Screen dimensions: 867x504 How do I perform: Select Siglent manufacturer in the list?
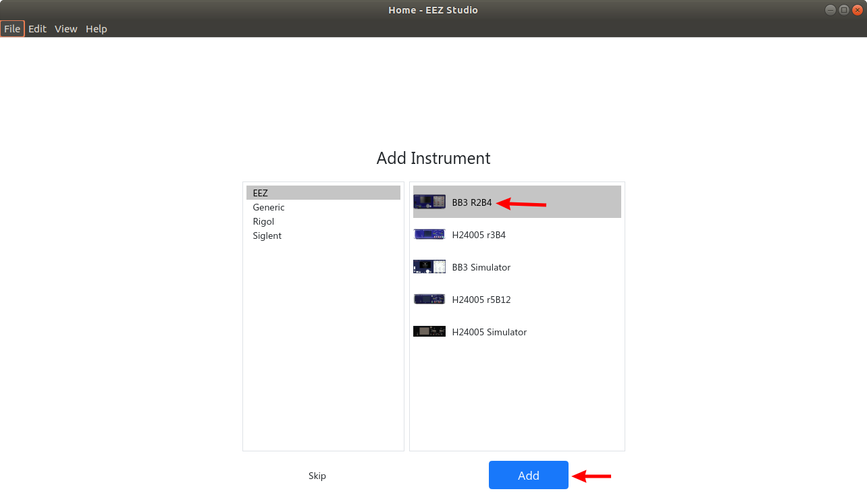click(x=323, y=235)
